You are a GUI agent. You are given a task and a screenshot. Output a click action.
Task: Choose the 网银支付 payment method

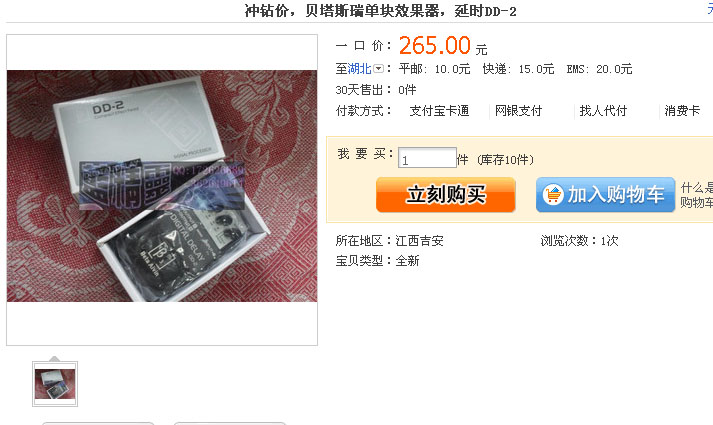(x=518, y=111)
